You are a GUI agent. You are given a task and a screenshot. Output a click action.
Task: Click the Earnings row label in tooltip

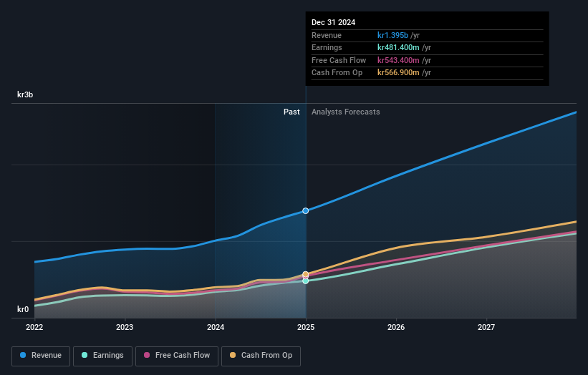pos(327,47)
